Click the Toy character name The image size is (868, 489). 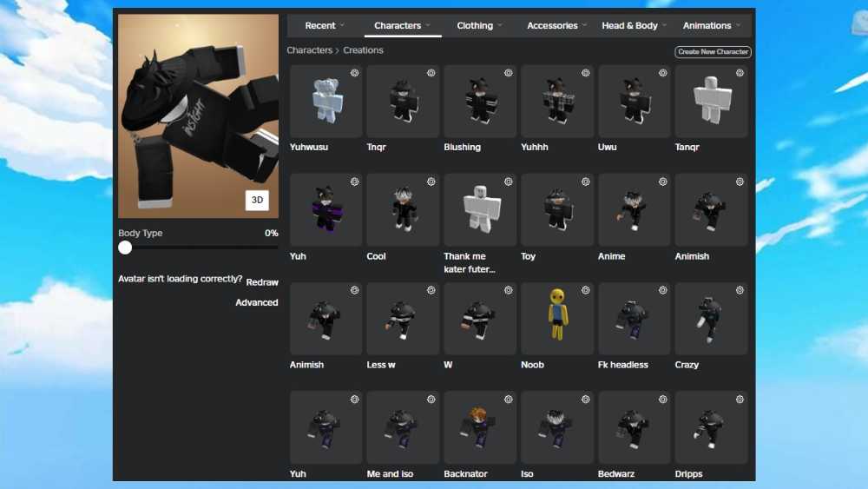click(528, 256)
